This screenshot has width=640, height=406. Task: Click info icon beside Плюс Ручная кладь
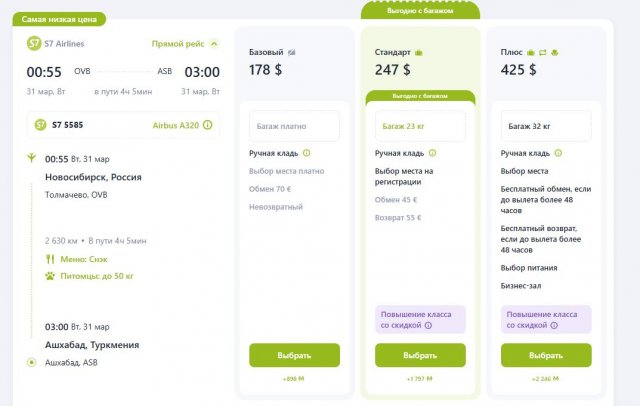click(558, 153)
